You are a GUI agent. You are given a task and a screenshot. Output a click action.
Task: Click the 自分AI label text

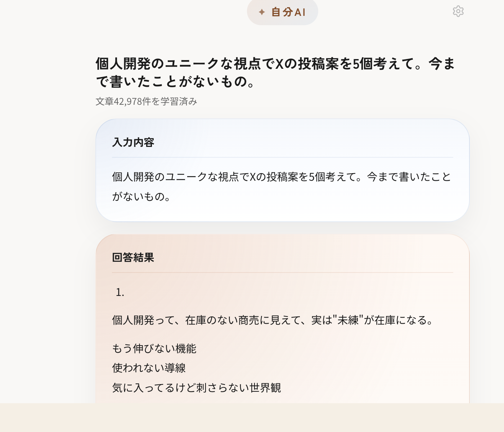tap(287, 12)
